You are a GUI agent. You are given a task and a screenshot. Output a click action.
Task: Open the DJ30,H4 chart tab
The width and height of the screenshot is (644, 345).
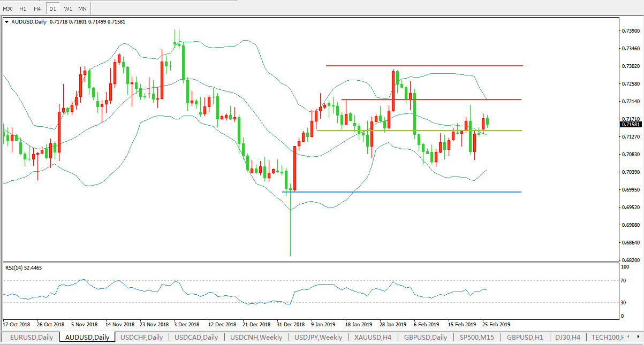pyautogui.click(x=566, y=338)
